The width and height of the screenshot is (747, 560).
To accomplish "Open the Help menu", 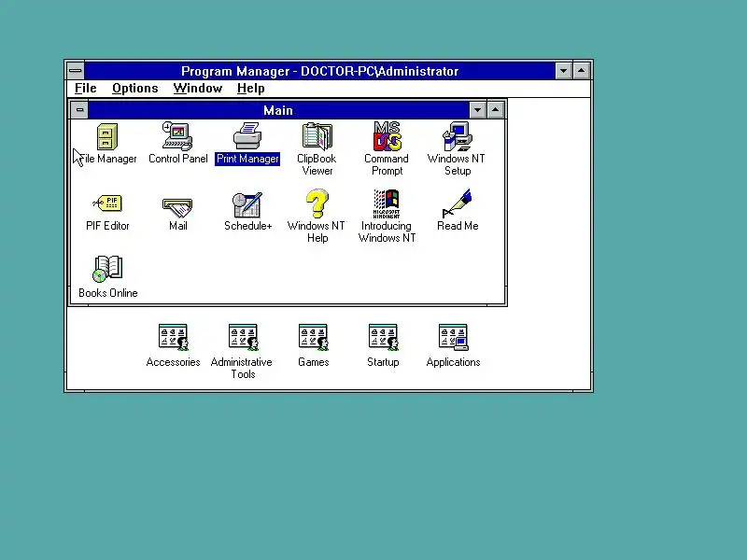I will [250, 89].
